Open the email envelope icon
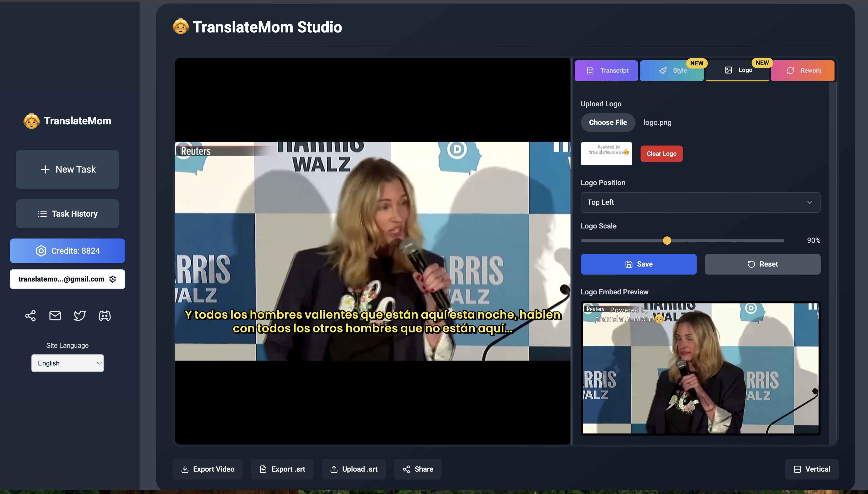The height and width of the screenshot is (494, 868). [55, 316]
